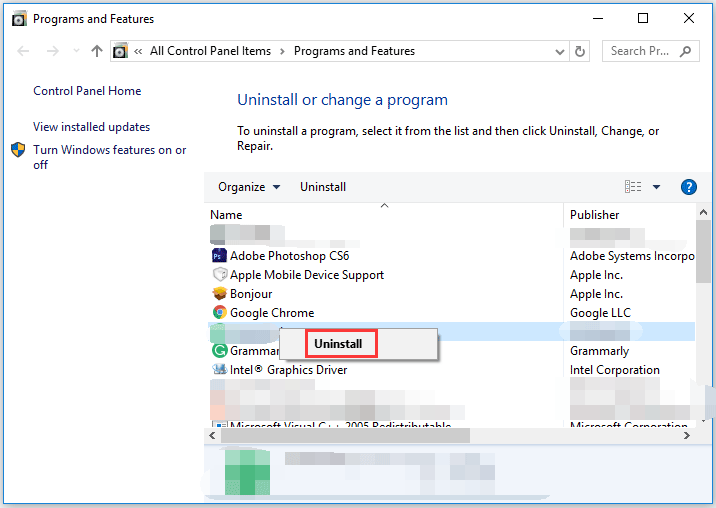The image size is (716, 508).
Task: Click the Programs and Features title bar icon
Action: pos(18,19)
